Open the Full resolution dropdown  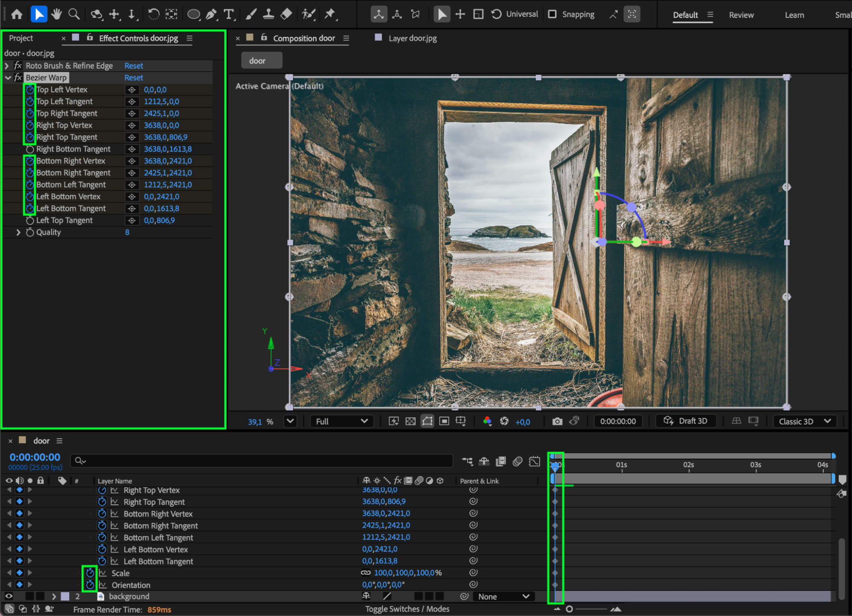341,421
